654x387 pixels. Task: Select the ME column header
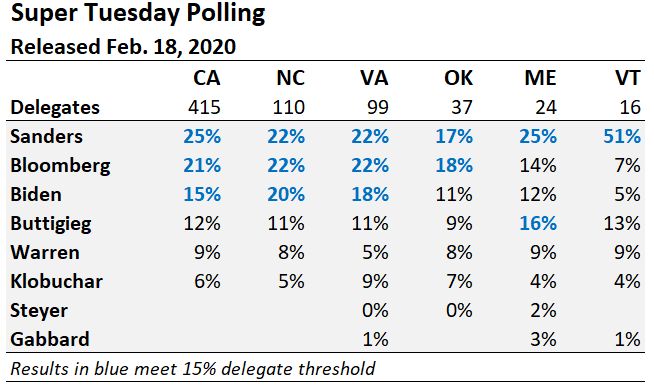click(x=541, y=78)
